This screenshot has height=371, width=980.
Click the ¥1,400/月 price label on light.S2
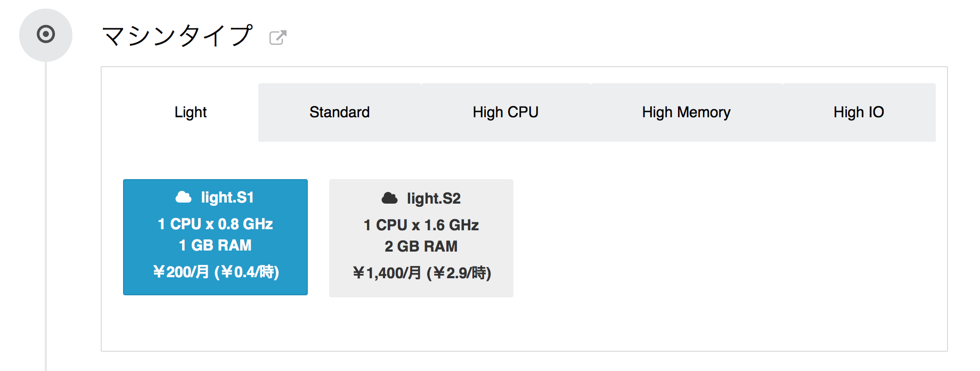point(421,273)
